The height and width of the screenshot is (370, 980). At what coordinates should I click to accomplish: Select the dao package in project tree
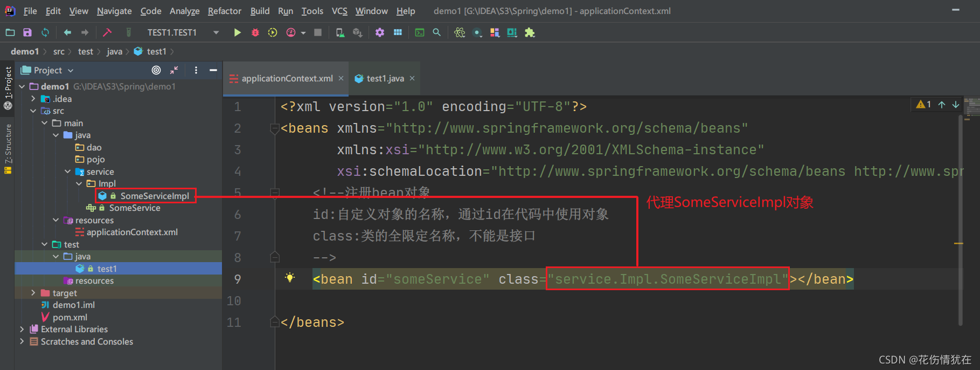point(94,147)
